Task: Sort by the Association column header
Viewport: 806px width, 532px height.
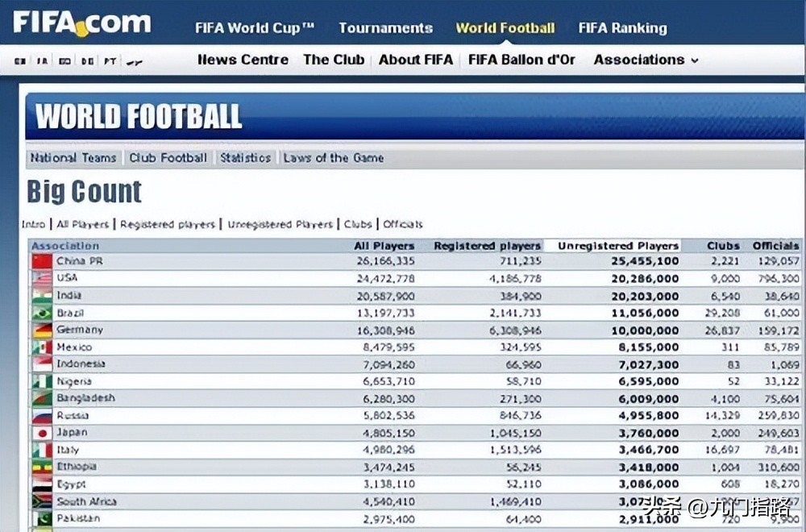Action: pos(65,246)
